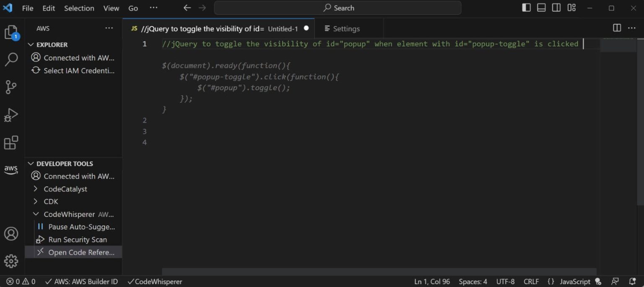Toggle the Primary Side Bar visibility

[526, 7]
